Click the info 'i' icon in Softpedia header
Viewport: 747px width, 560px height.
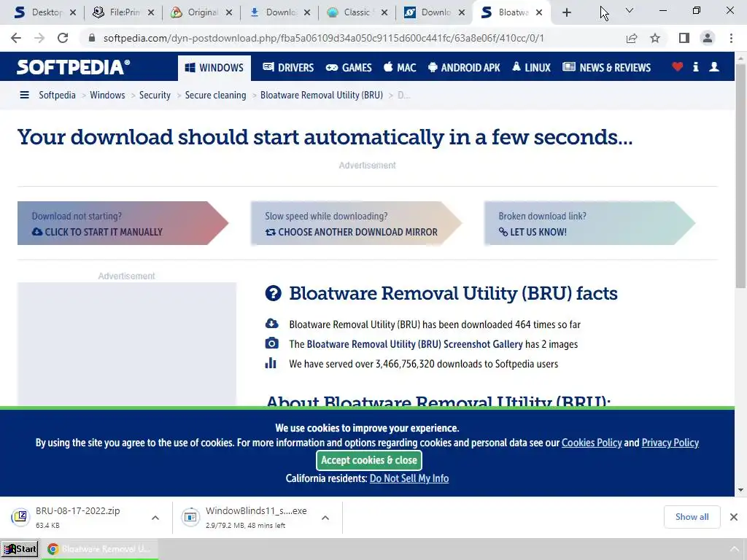click(695, 67)
